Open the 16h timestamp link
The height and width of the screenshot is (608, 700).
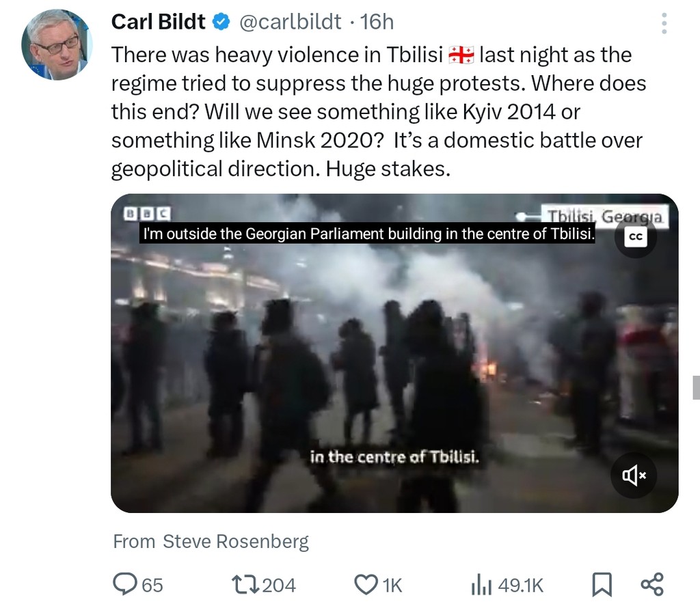point(377,22)
